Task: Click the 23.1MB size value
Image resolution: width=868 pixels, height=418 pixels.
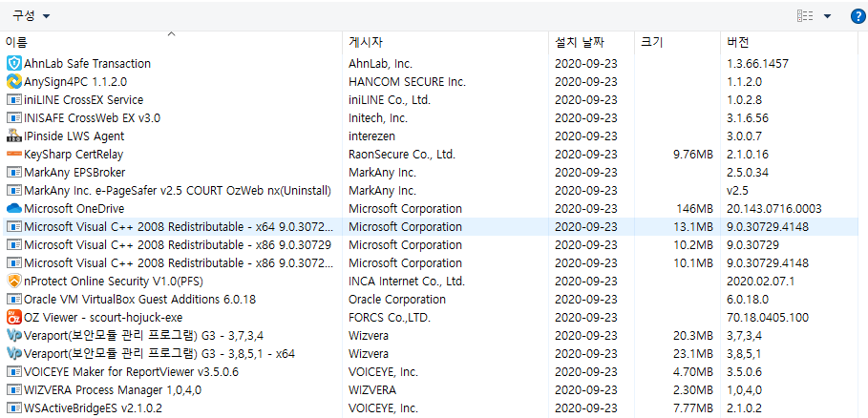Action: 693,354
